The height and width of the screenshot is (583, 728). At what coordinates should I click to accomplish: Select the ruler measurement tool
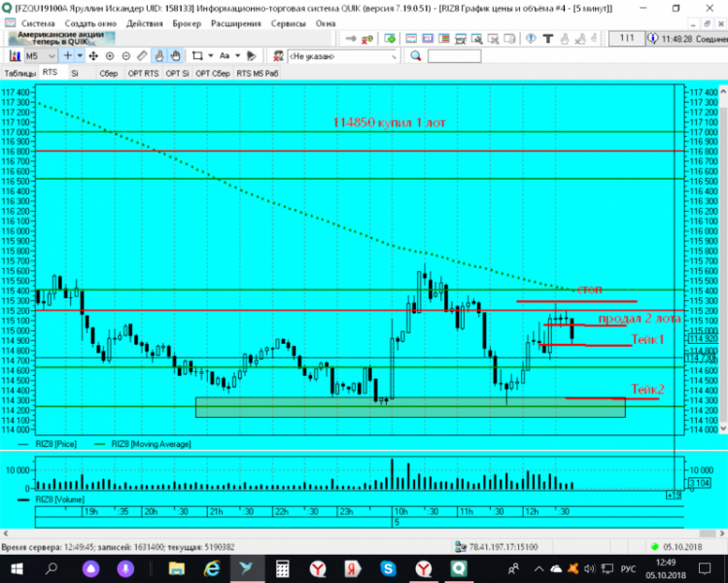(142, 56)
